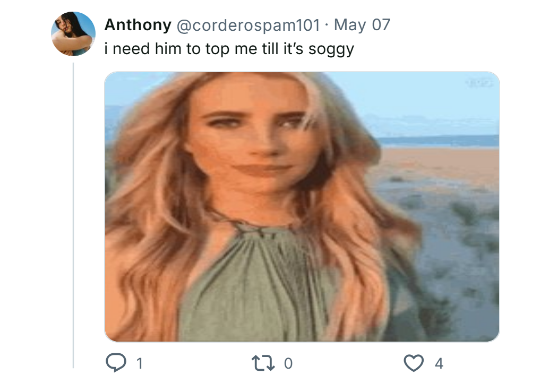Click the retweet count number 0

(x=288, y=364)
